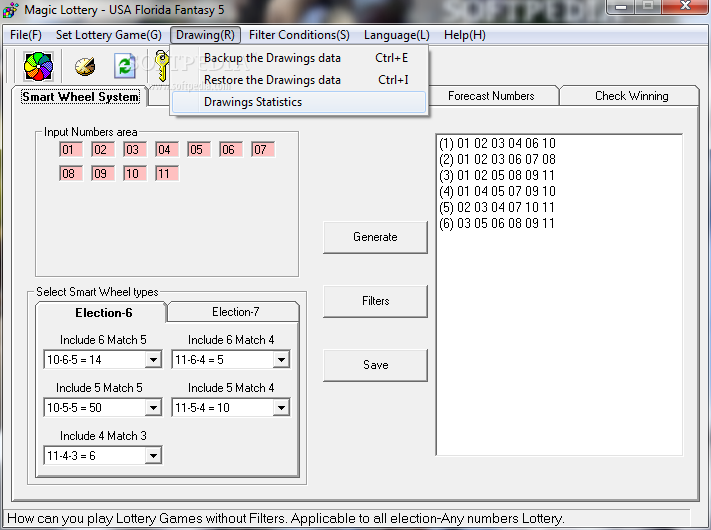Close the Drawing(R) menu
This screenshot has width=711, height=530.
pyautogui.click(x=205, y=35)
